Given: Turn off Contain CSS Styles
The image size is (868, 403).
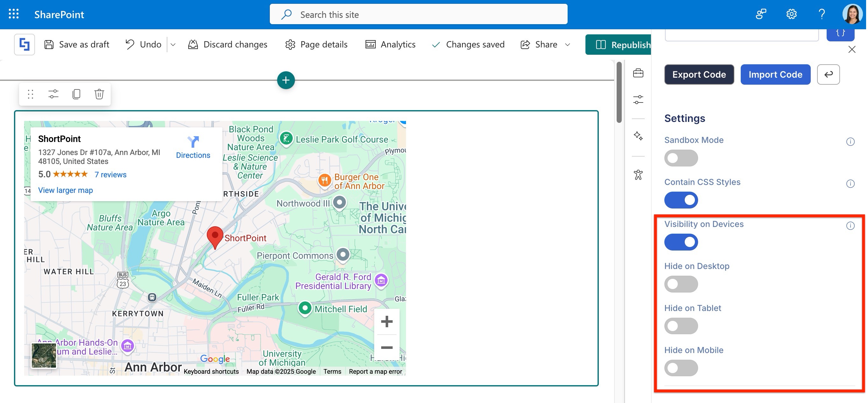Looking at the screenshot, I should (681, 200).
